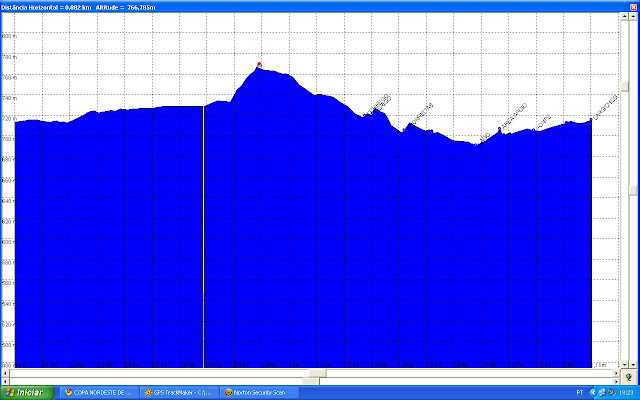This screenshot has height=400, width=640.
Task: Click up arrow of outer vertical scrollbar
Action: (633, 16)
